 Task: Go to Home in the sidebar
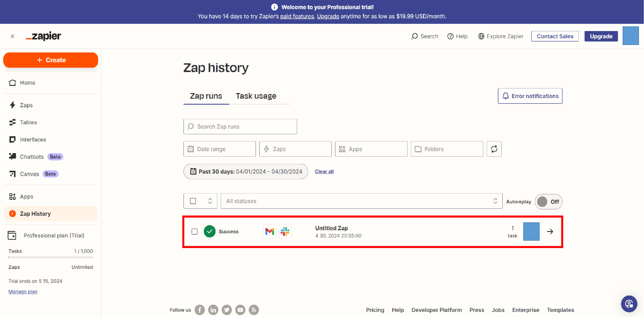click(51, 83)
